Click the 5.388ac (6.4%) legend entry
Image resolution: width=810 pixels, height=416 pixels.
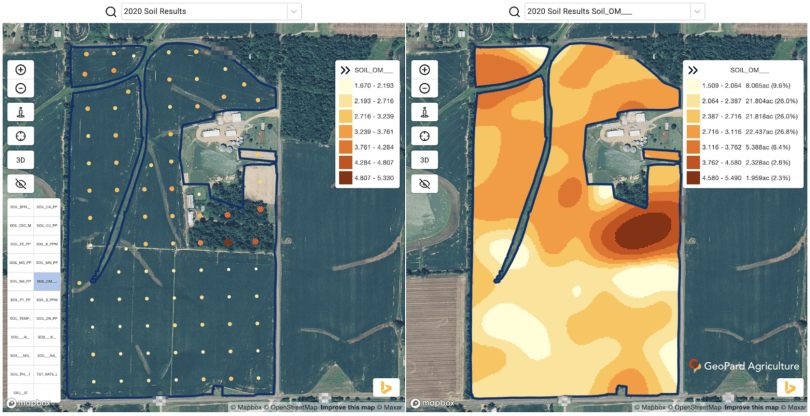[x=768, y=147]
